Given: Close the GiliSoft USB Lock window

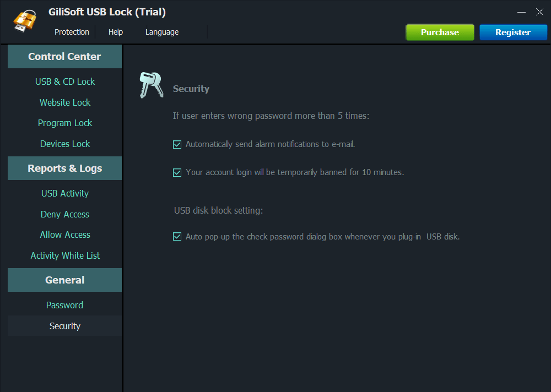Looking at the screenshot, I should [539, 12].
